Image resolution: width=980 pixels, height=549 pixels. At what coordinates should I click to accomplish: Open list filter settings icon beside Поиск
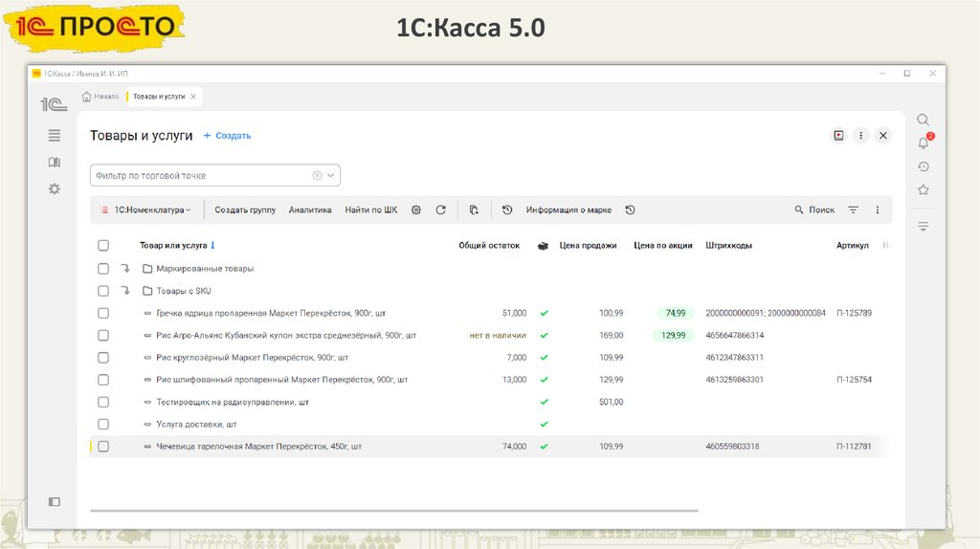tap(853, 210)
